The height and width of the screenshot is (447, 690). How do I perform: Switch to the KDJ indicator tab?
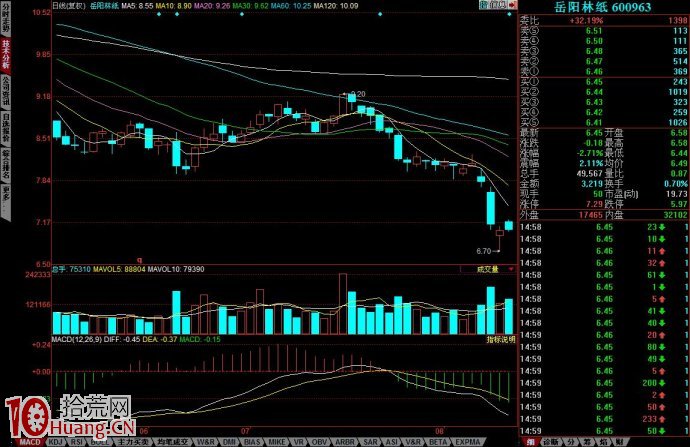pos(55,442)
